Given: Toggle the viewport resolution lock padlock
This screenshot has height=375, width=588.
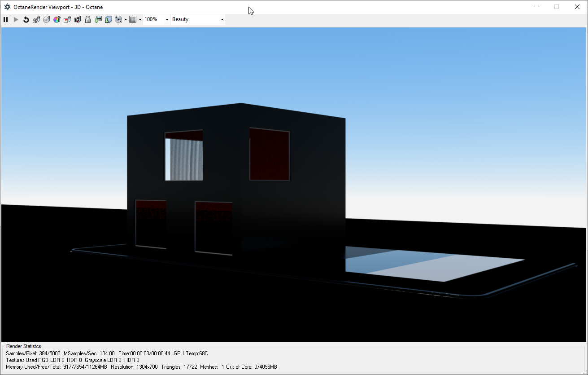Looking at the screenshot, I should click(x=88, y=19).
